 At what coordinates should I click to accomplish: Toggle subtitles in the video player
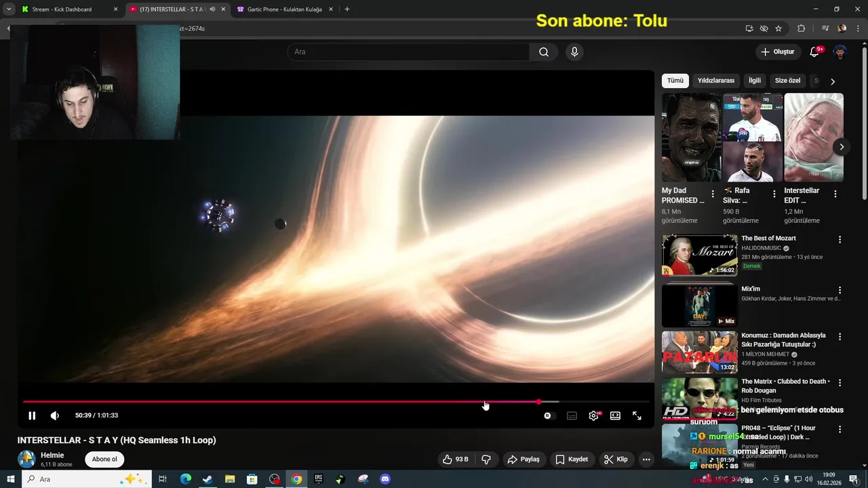tap(572, 415)
